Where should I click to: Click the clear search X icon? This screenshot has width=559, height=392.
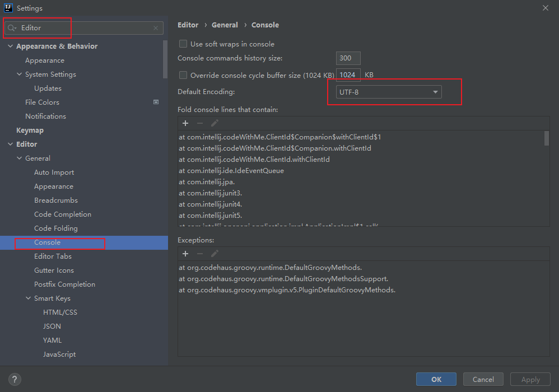[156, 28]
